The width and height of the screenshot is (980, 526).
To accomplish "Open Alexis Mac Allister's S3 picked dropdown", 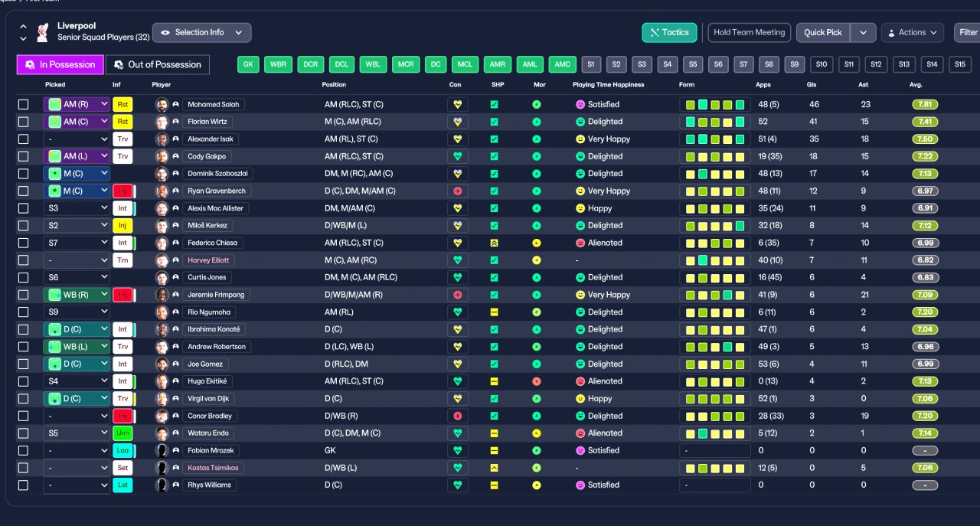I will click(x=77, y=208).
